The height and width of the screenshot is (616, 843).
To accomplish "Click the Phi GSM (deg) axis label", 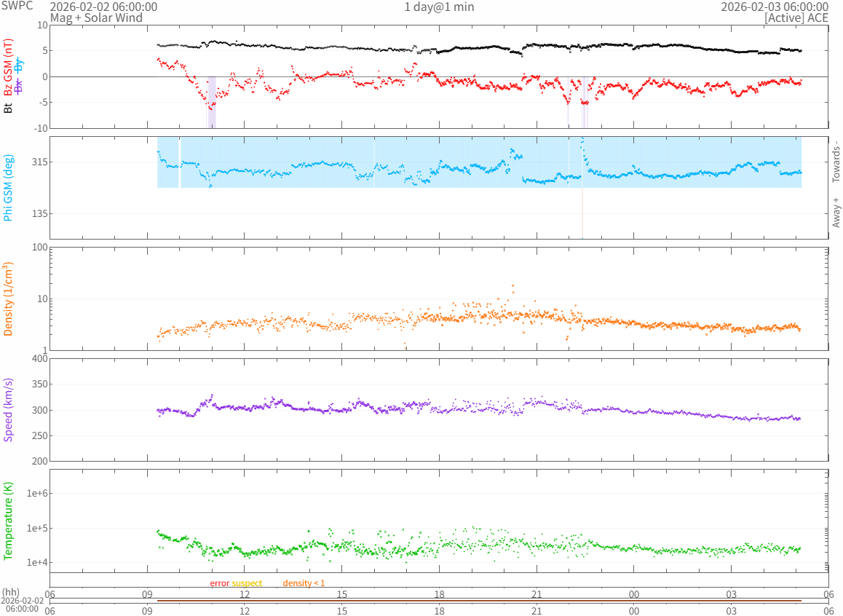I will pyautogui.click(x=8, y=188).
